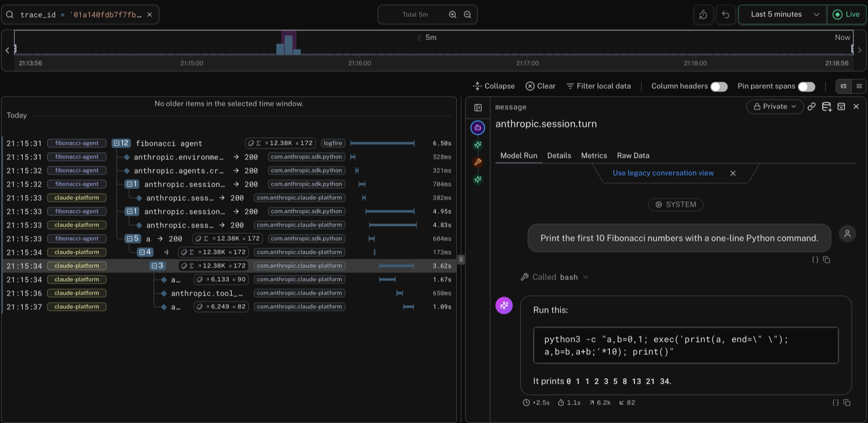Click the token badge showing 6,249 and 82
This screenshot has height=423, width=868.
click(221, 307)
